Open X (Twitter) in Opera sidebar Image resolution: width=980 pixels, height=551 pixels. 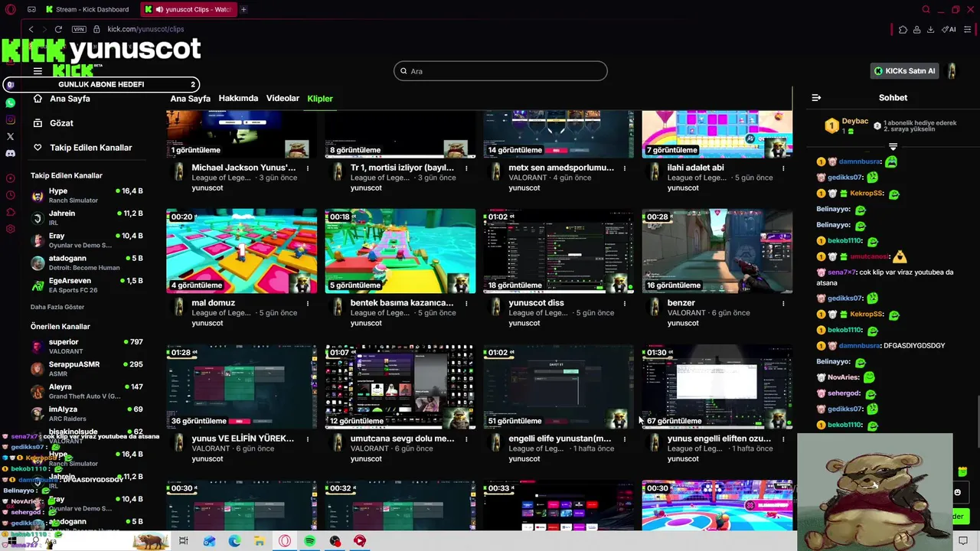click(10, 136)
